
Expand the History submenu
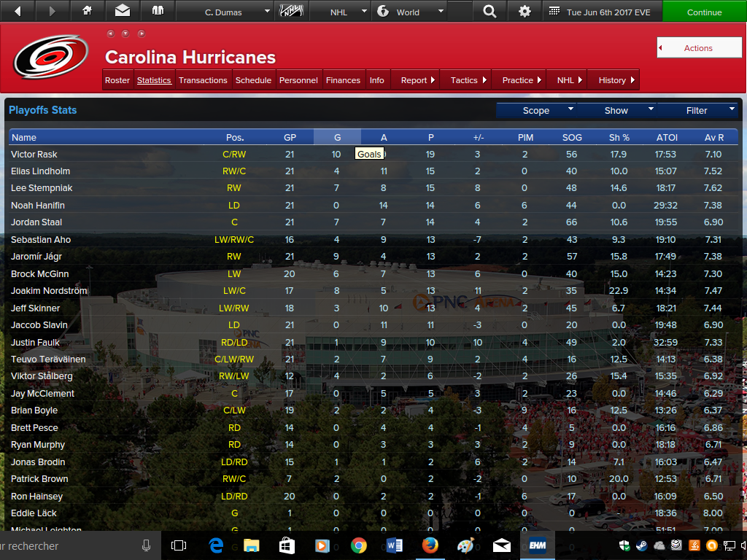613,80
